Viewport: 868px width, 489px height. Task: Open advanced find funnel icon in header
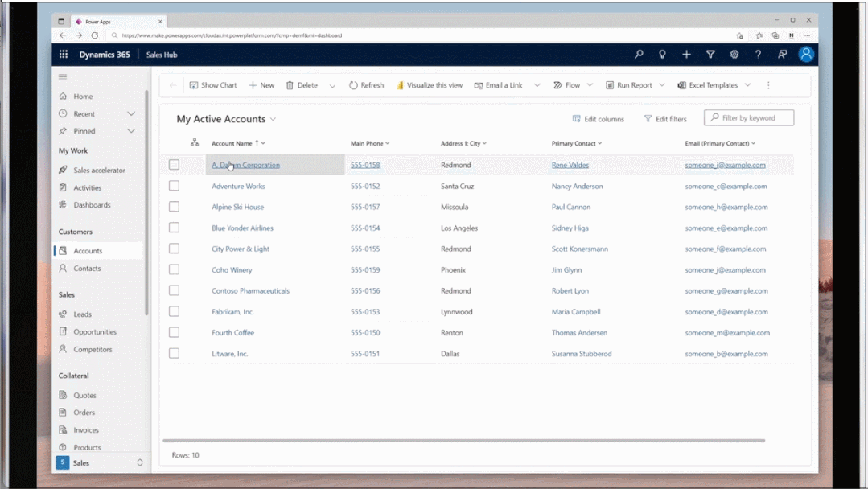[x=710, y=54]
